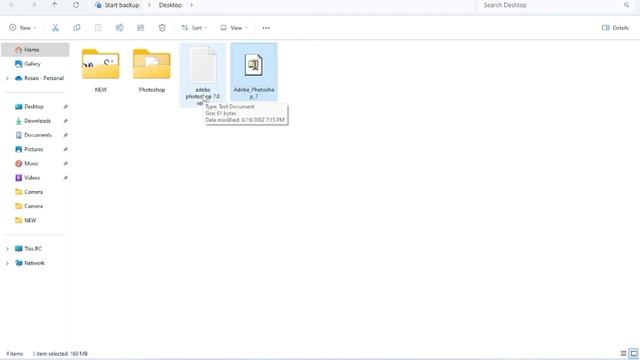Select the Adobe_Photoshop_7 installer file
Screen dimensions: 640x360
pyautogui.click(x=254, y=72)
